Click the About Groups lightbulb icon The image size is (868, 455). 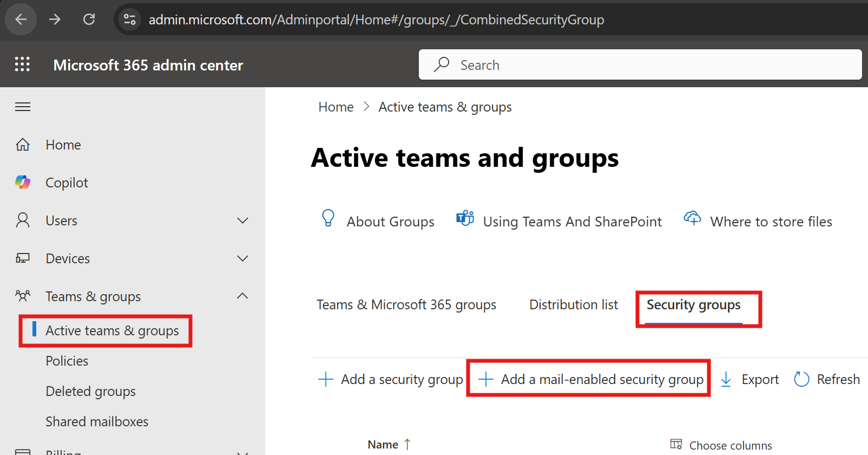click(x=328, y=218)
